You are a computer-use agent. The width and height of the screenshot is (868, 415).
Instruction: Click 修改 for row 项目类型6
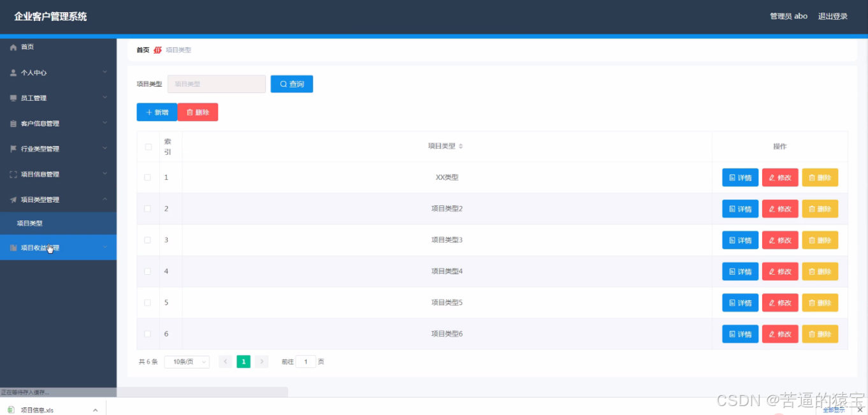click(780, 333)
